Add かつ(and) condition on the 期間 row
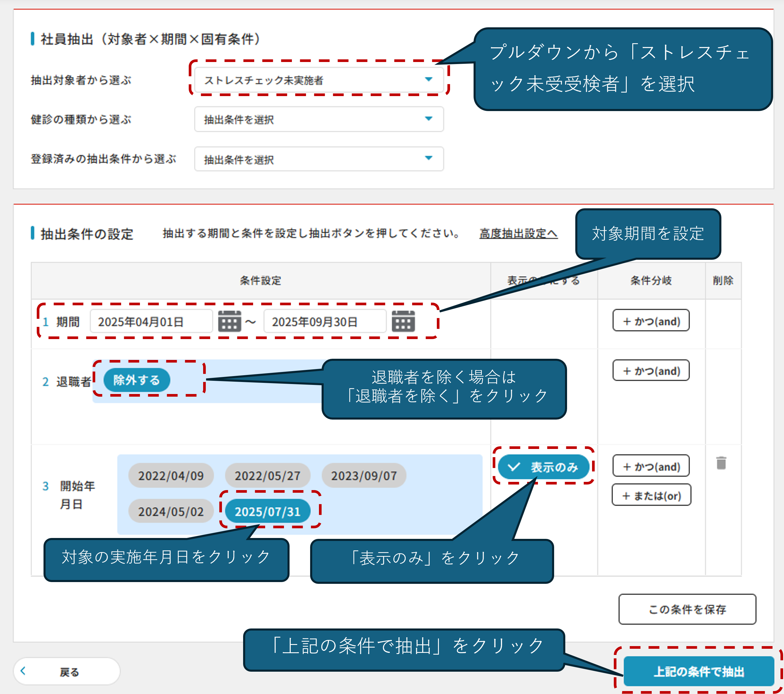The width and height of the screenshot is (784, 694). tap(651, 321)
